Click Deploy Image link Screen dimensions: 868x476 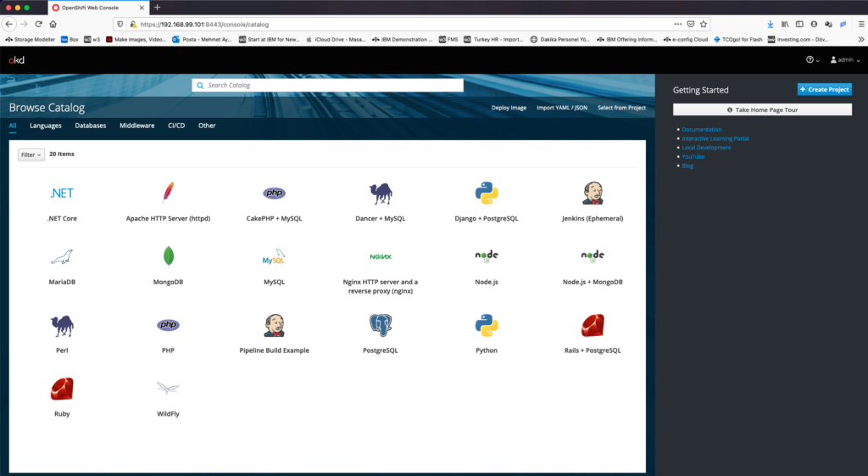click(x=509, y=108)
